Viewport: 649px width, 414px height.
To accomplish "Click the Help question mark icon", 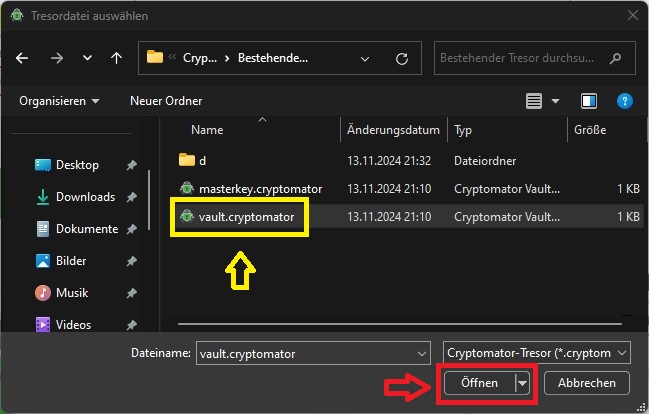I will (x=624, y=101).
